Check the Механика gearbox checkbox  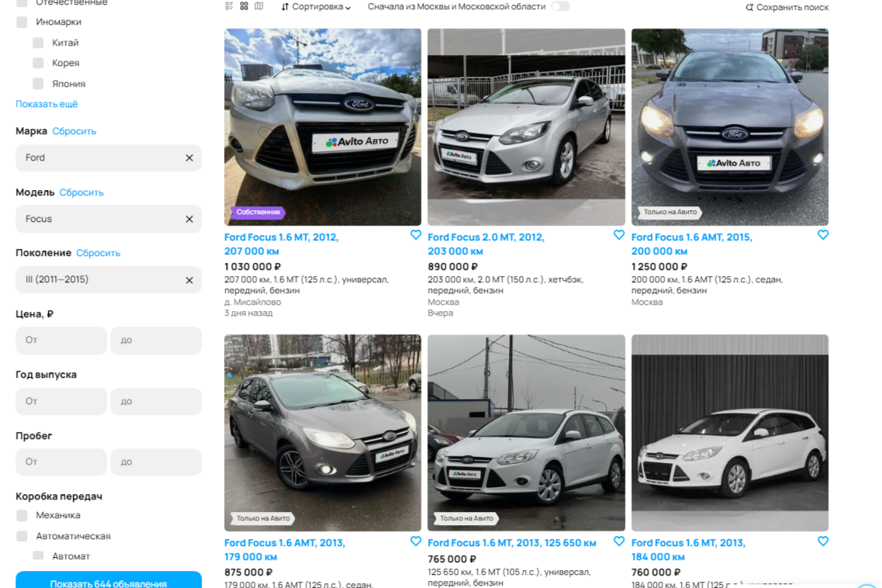[x=22, y=515]
